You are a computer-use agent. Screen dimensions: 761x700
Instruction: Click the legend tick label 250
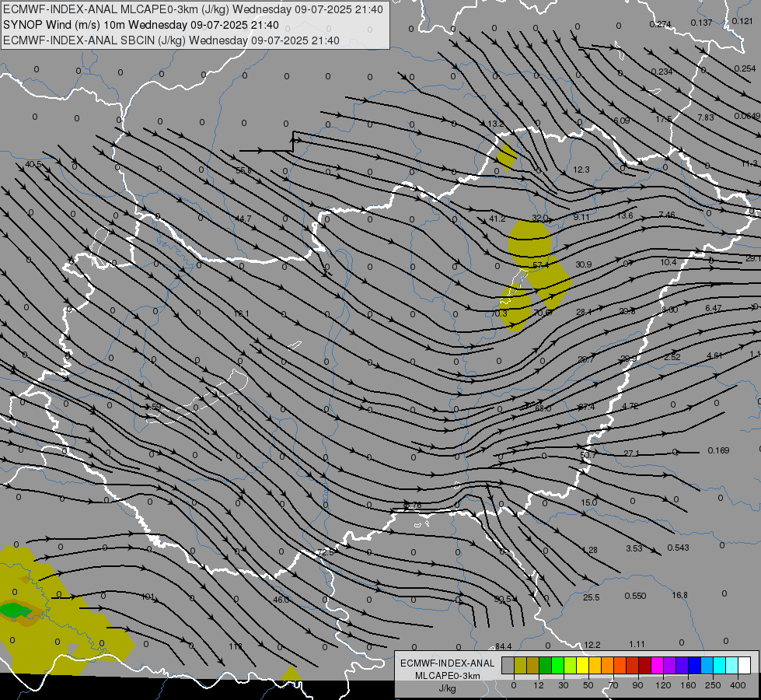[x=713, y=685]
